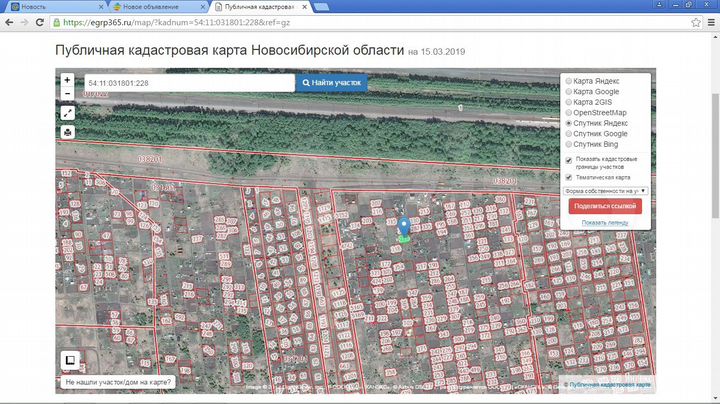Switch base layer to OpenStreetMap
The width and height of the screenshot is (720, 404).
pos(570,112)
